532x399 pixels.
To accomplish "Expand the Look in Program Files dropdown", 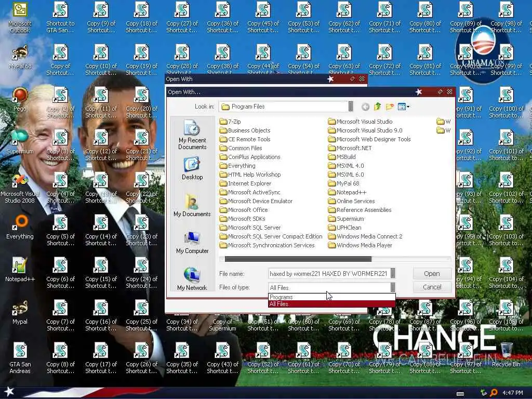I will pos(351,107).
